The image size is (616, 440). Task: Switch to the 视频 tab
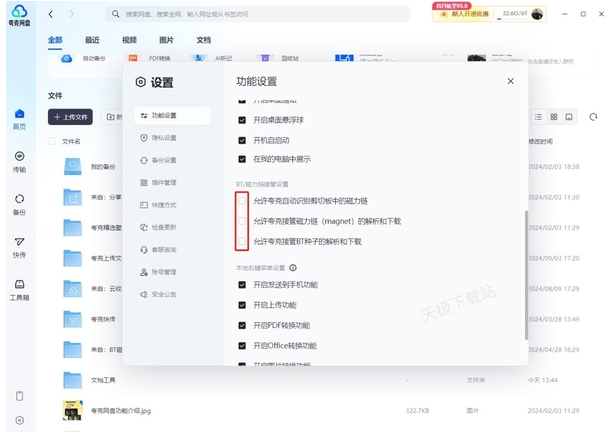coord(129,40)
